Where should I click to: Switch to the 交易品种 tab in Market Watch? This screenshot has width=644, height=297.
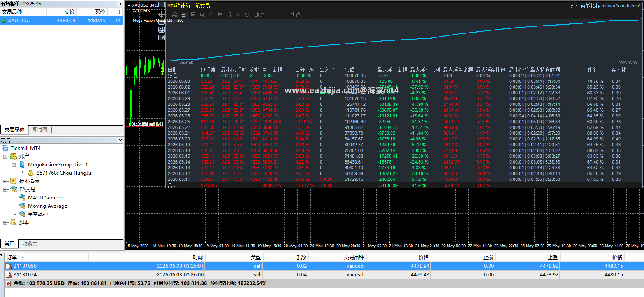point(14,130)
